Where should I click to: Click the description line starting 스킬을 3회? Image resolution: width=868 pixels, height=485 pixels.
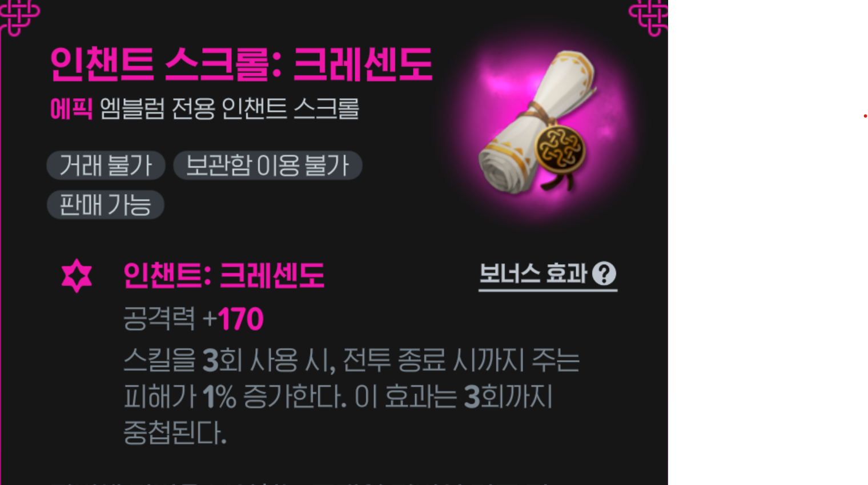pyautogui.click(x=351, y=360)
